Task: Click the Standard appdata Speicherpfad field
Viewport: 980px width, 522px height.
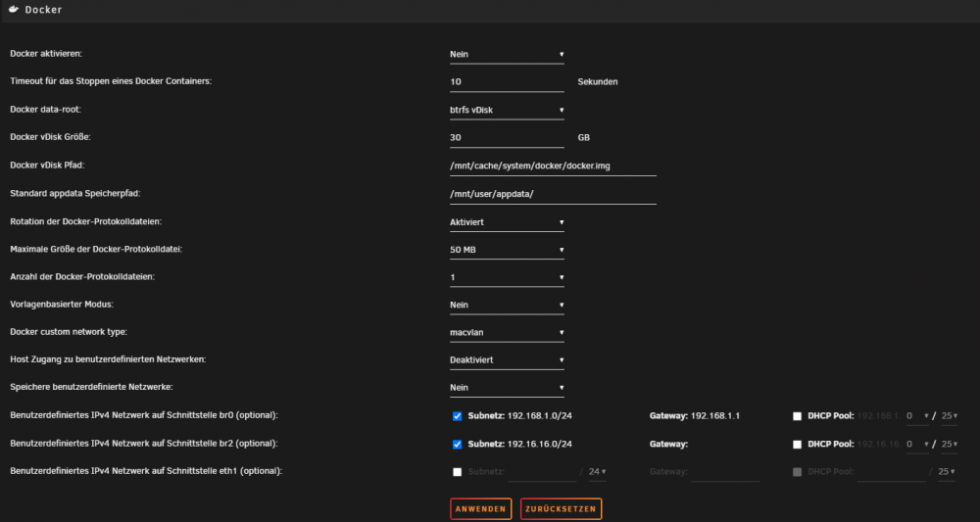Action: click(x=553, y=194)
